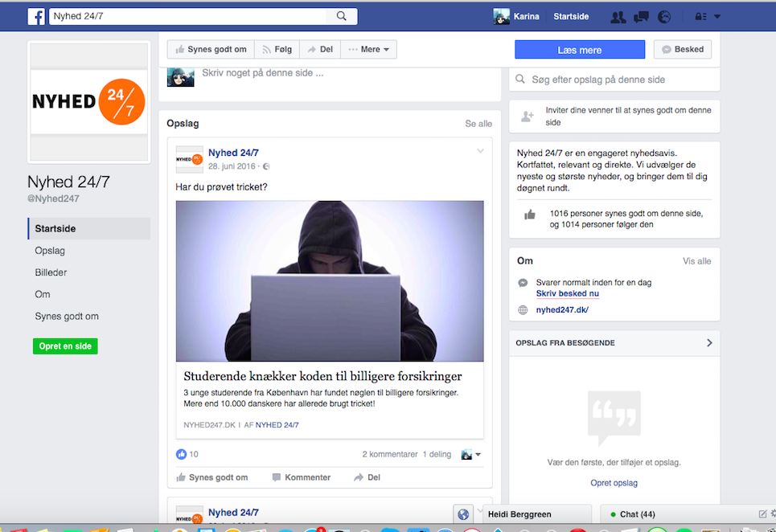
Task: Select Startside in the left sidebar
Action: pos(89,228)
